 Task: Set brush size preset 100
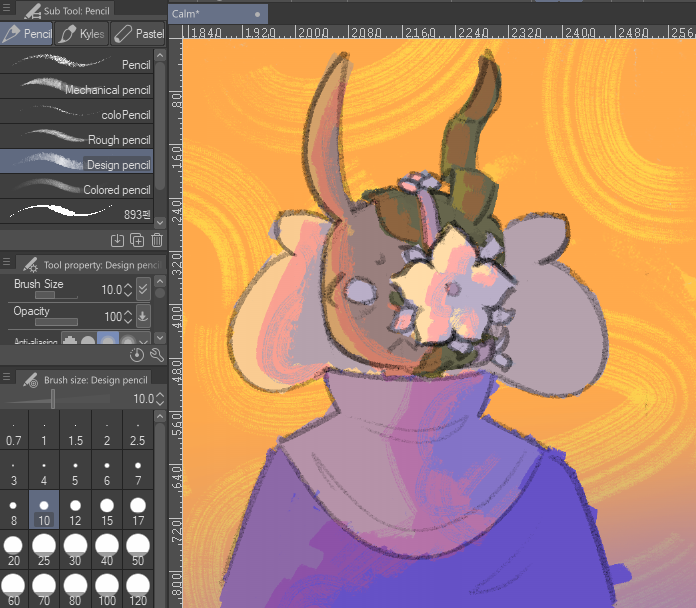click(x=107, y=589)
